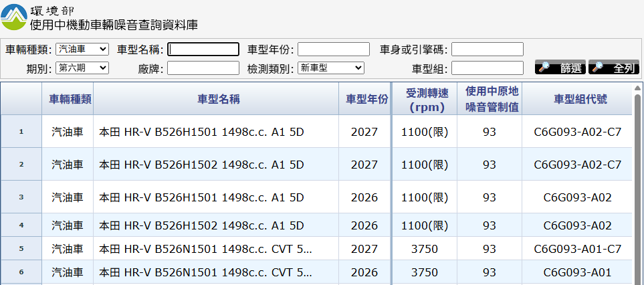The image size is (644, 285).
Task: Sort by 受測轉速 (rpm) column header
Action: (x=425, y=99)
